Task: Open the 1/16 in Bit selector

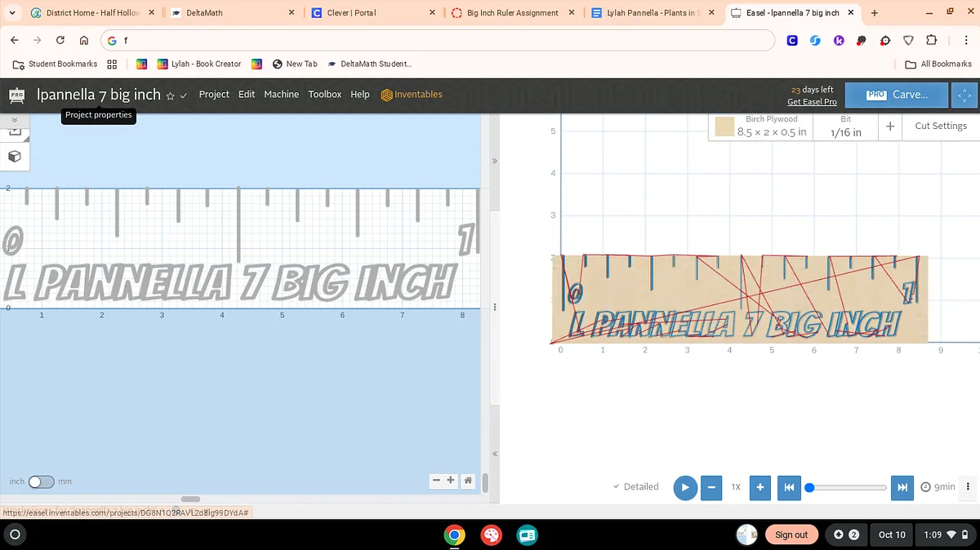Action: coord(845,126)
